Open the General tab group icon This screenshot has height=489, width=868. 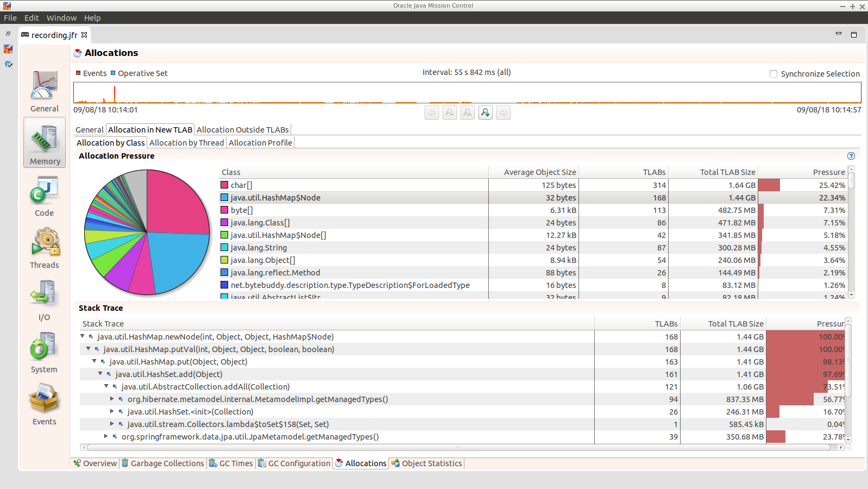pyautogui.click(x=45, y=85)
